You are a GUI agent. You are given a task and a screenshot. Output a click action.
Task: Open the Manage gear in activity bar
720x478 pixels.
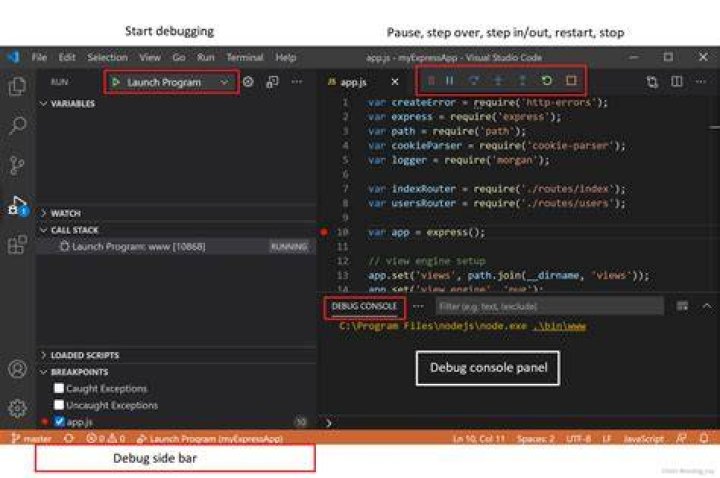[x=17, y=408]
